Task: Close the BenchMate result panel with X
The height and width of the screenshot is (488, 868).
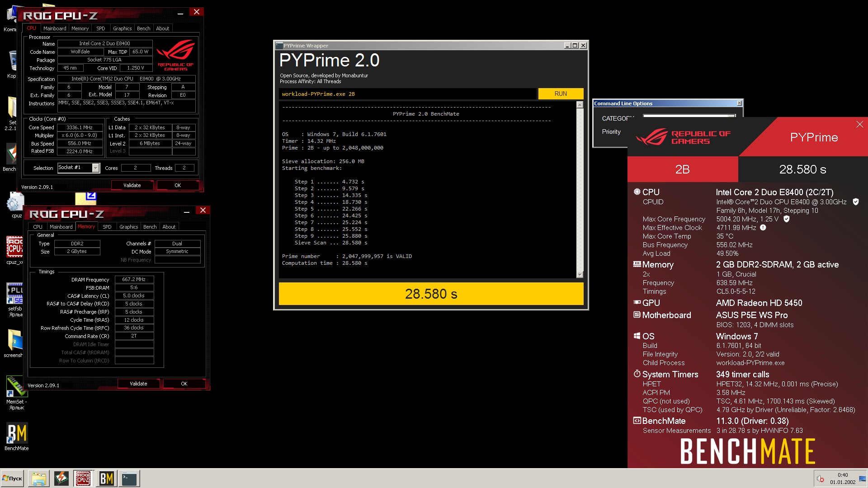Action: [859, 124]
